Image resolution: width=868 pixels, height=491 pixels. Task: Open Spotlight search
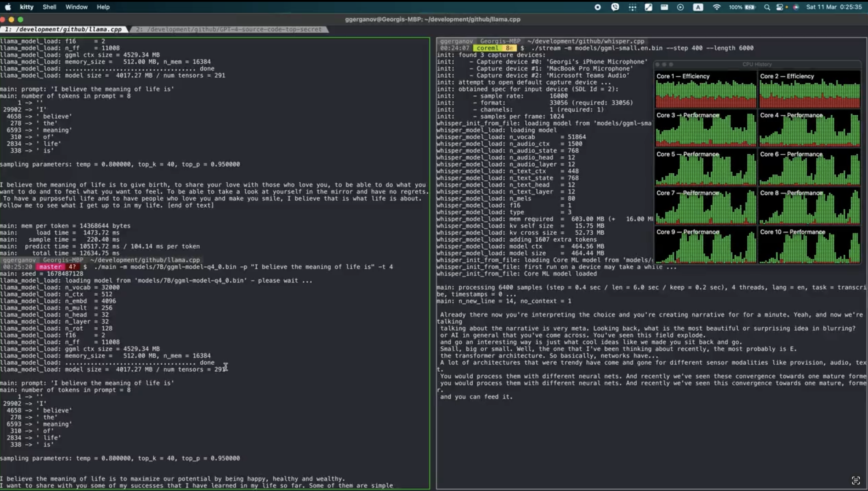pyautogui.click(x=767, y=7)
